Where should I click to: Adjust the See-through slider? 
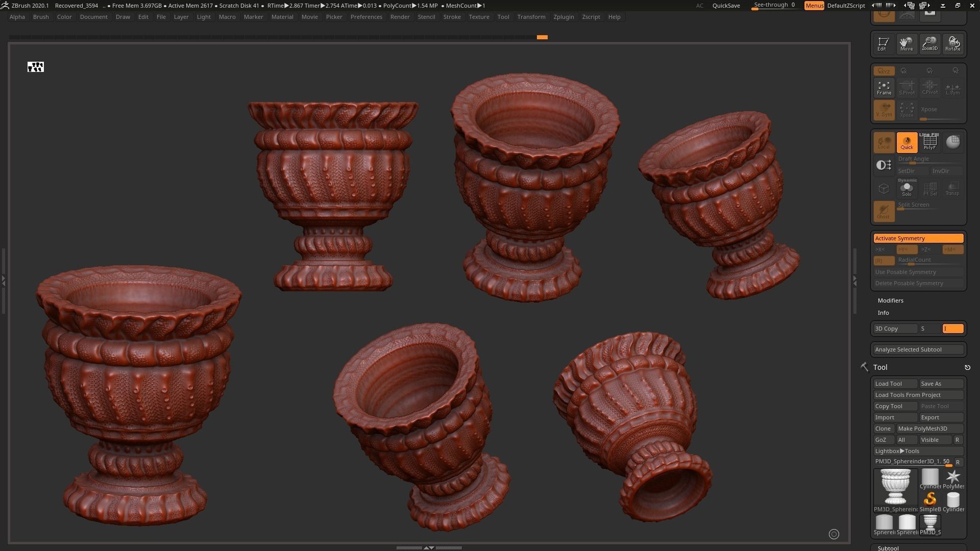(775, 6)
